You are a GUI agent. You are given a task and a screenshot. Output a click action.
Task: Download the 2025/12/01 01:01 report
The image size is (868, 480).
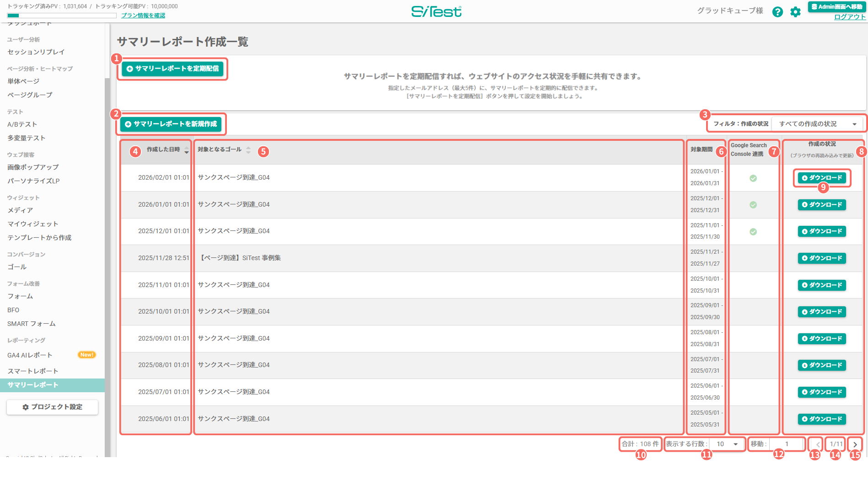[x=822, y=231]
